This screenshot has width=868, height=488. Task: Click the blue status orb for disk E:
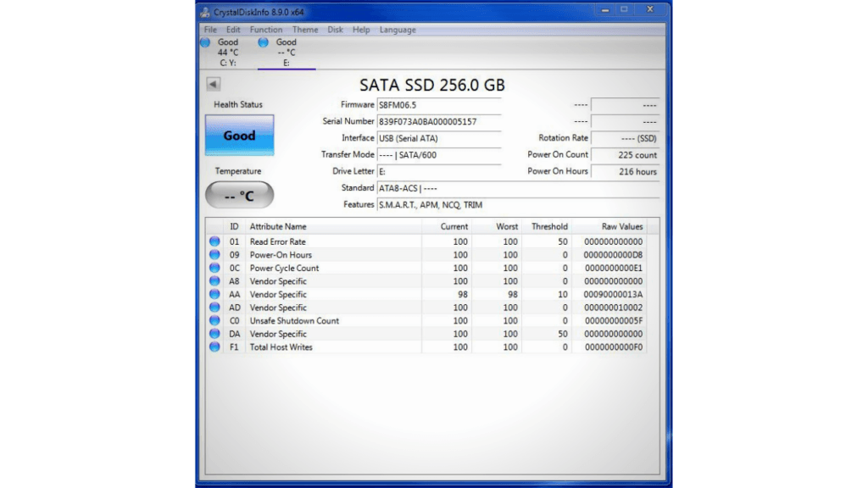point(263,42)
